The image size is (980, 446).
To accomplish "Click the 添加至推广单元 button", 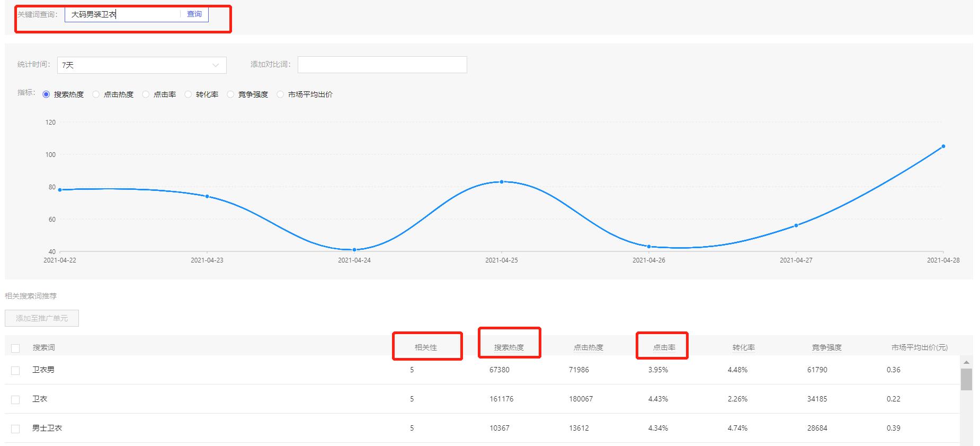I will coord(42,318).
